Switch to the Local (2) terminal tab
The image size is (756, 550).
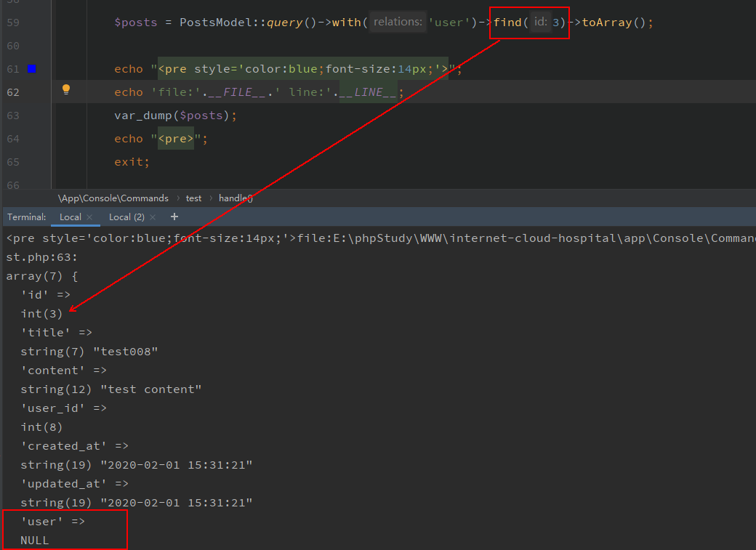coord(126,217)
